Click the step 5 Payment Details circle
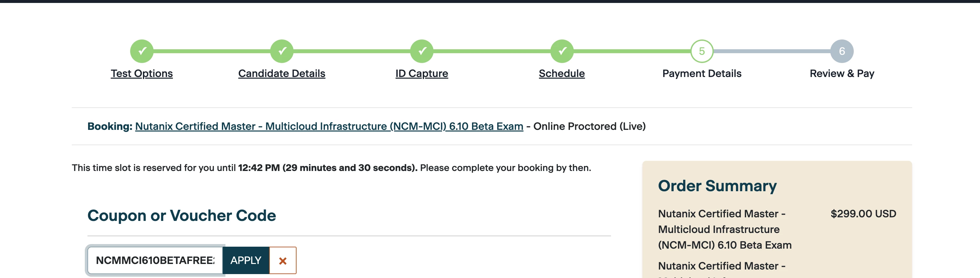 click(x=702, y=51)
